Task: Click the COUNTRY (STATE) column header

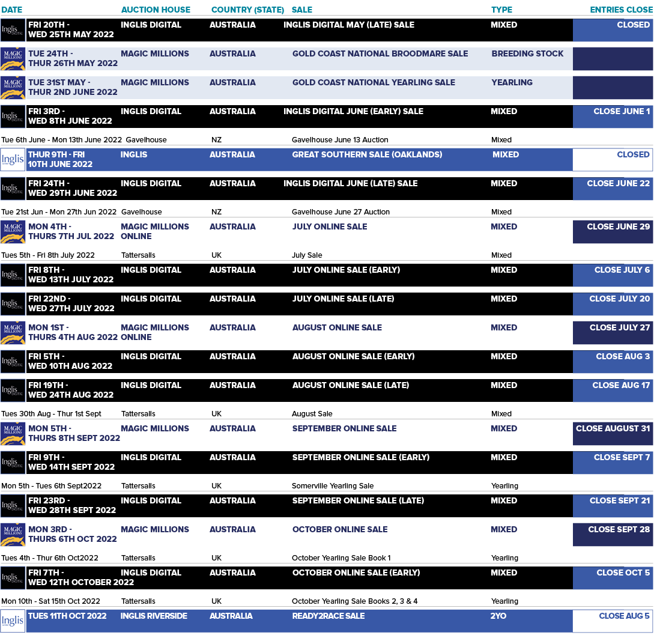Action: [x=247, y=10]
